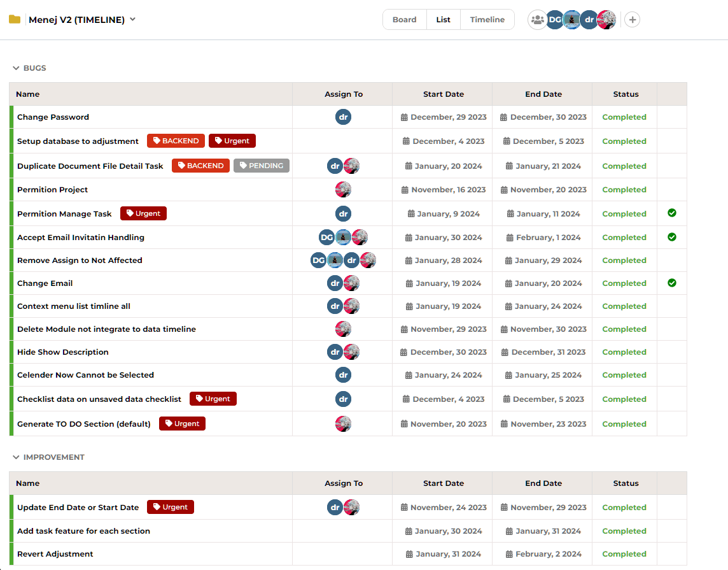This screenshot has width=728, height=570.
Task: Switch to the Timeline view tab
Action: click(x=487, y=20)
